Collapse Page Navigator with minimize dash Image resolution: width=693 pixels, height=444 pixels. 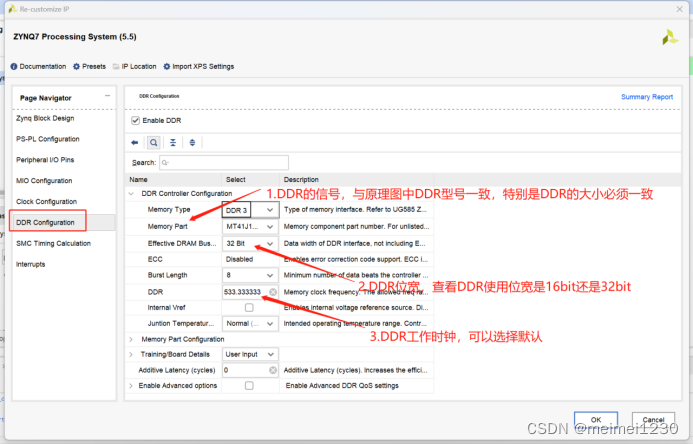point(107,96)
